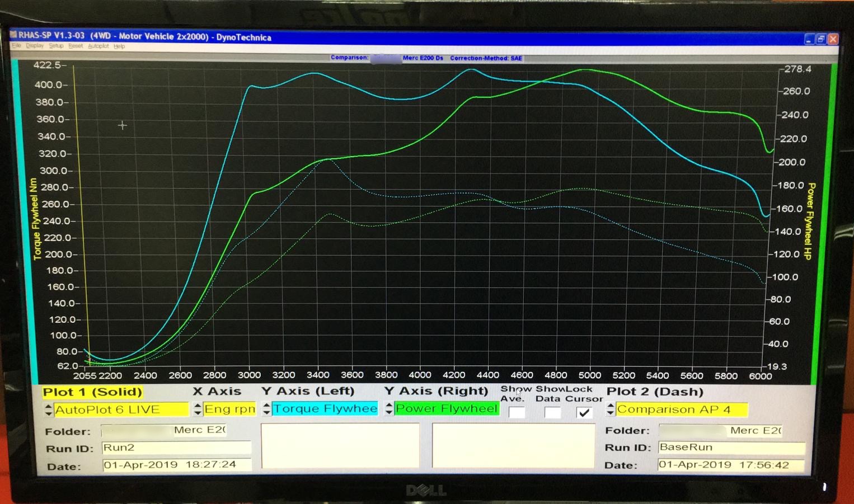Click the Plot 1 (Solid) label

coord(92,392)
